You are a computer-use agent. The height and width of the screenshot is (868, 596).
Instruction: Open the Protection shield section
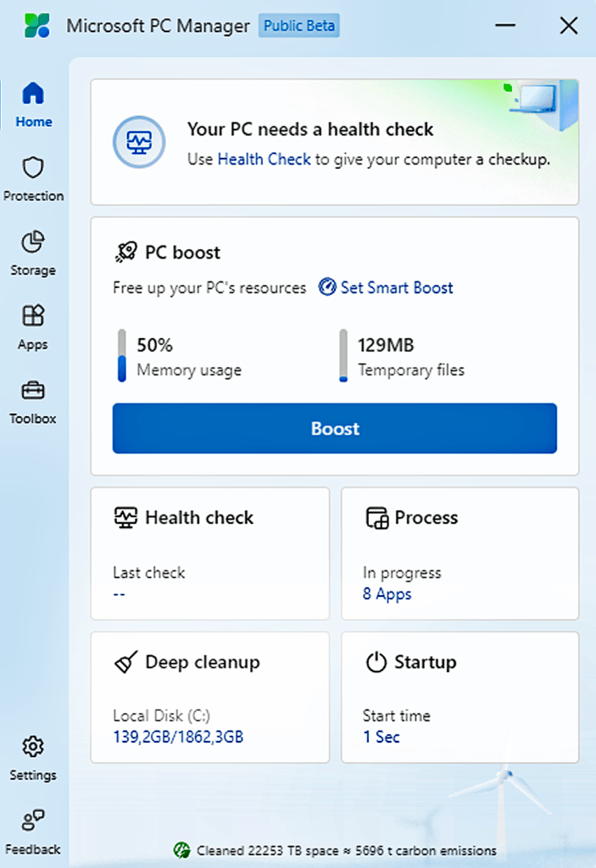33,179
